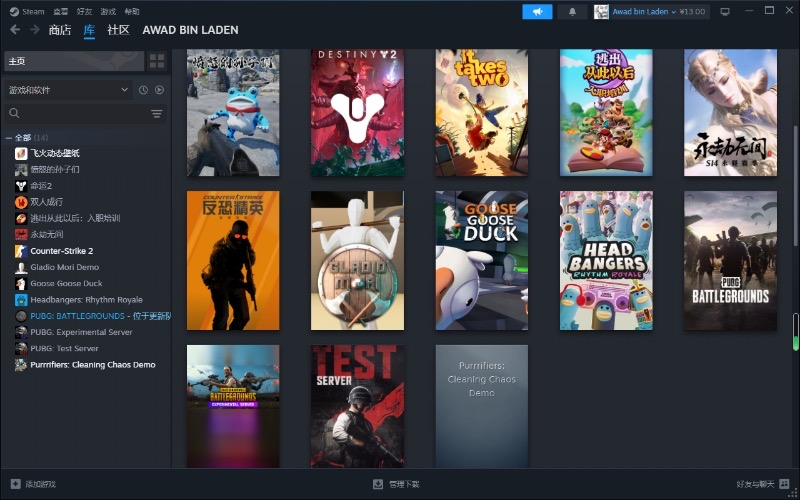Select Head Bangers Rhythm Royale cover
This screenshot has width=800, height=500.
click(606, 261)
